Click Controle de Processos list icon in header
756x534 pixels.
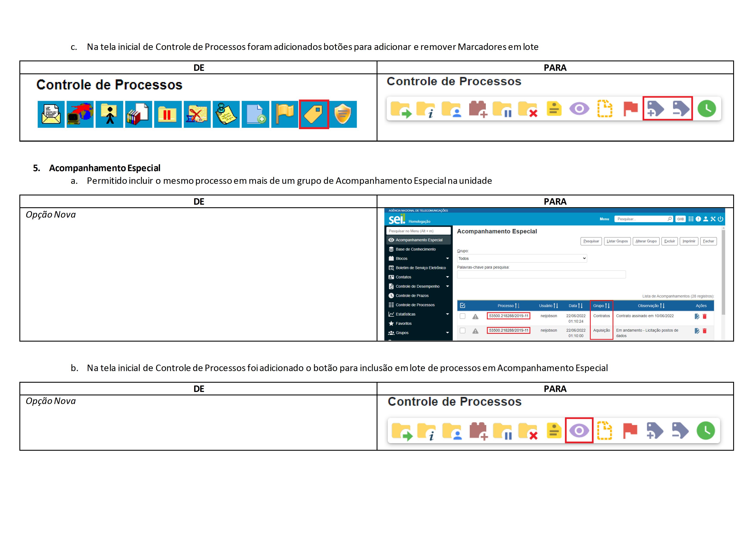[x=691, y=219]
